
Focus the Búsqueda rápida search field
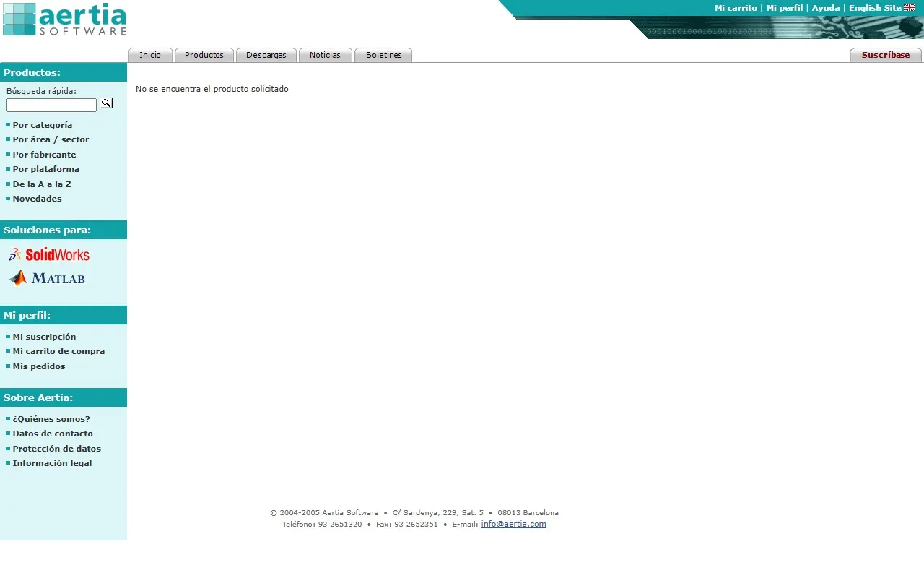[x=51, y=105]
